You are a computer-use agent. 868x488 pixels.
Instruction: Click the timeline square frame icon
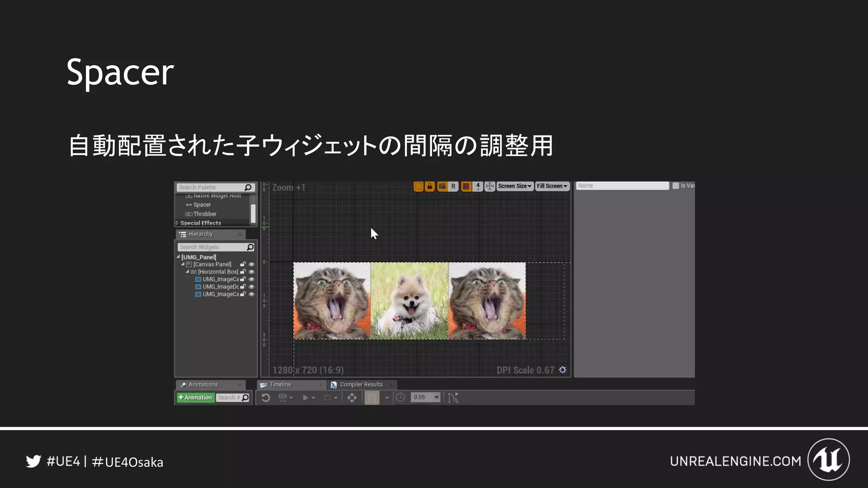pyautogui.click(x=327, y=398)
